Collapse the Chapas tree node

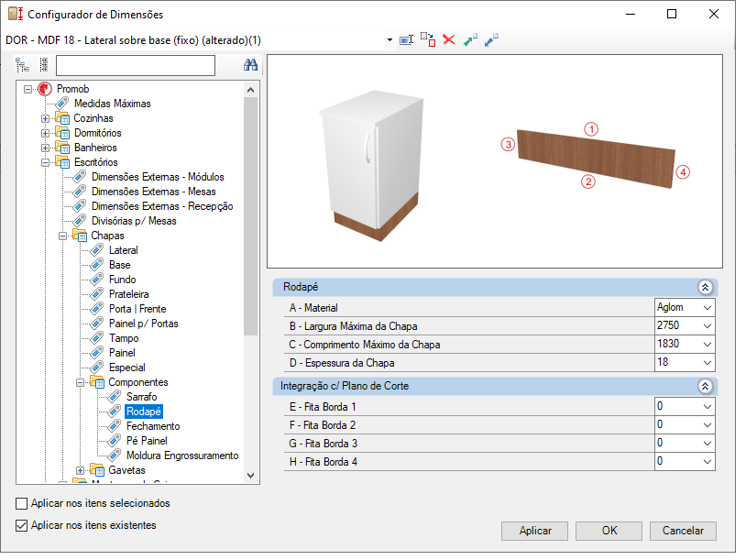62,236
